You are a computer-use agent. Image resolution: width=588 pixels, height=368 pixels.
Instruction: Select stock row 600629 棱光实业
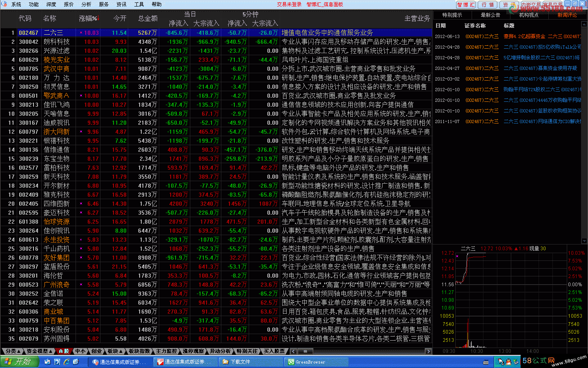tap(216, 60)
